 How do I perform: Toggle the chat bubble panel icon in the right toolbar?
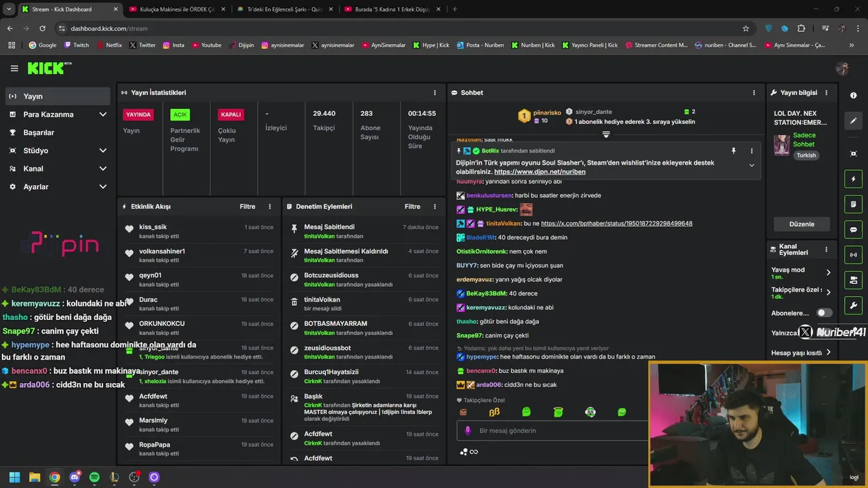pyautogui.click(x=854, y=229)
